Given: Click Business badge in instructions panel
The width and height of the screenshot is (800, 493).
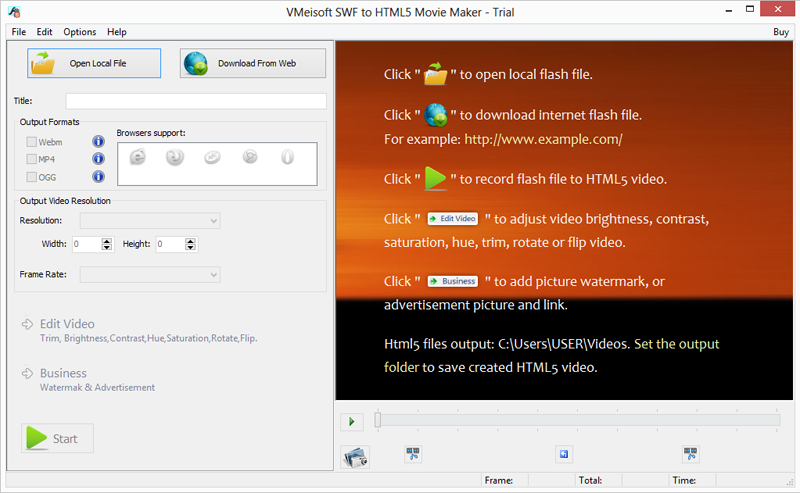Looking at the screenshot, I should tap(453, 281).
